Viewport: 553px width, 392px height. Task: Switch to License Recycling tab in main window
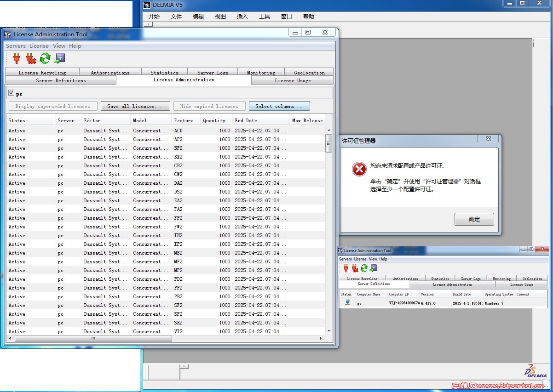click(x=42, y=72)
